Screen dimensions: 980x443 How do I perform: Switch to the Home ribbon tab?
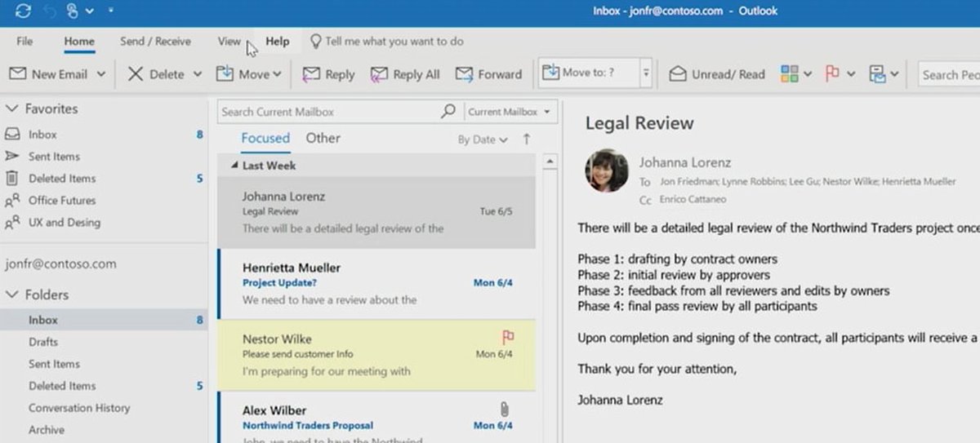pyautogui.click(x=79, y=42)
